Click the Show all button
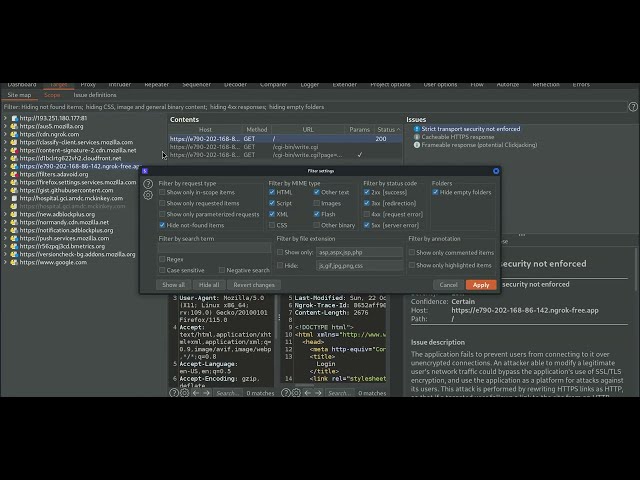The width and height of the screenshot is (640, 480). tap(173, 285)
